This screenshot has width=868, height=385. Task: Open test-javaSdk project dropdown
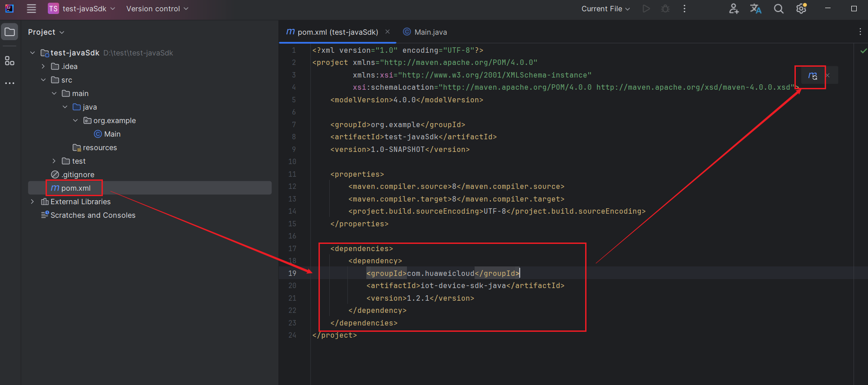89,9
